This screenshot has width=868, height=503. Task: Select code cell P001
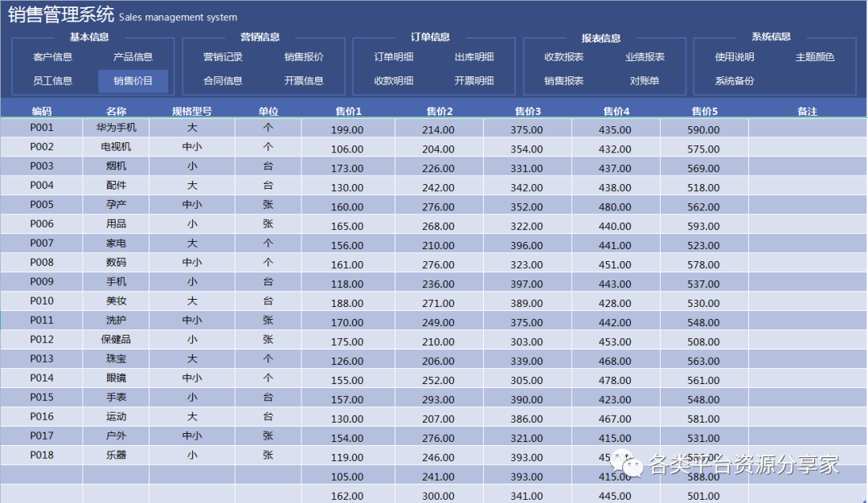click(x=42, y=128)
